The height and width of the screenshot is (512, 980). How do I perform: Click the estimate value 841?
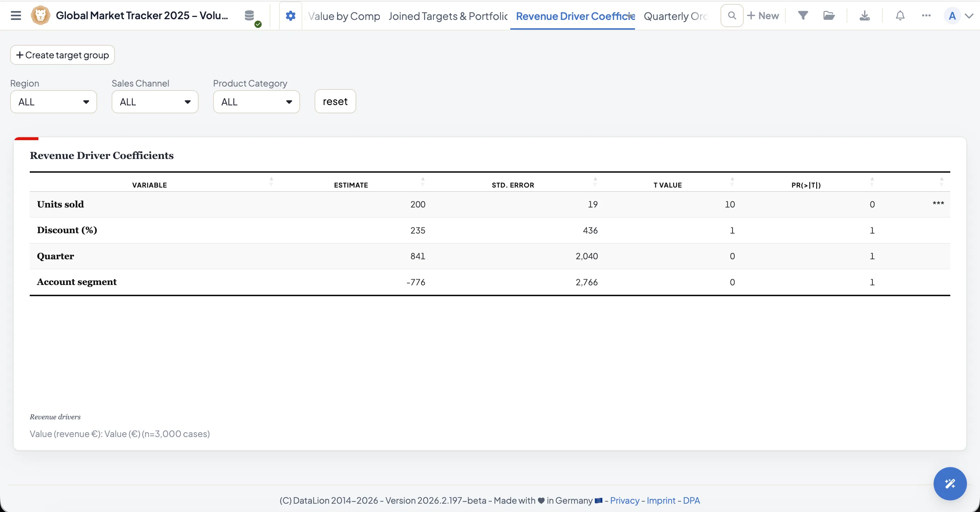[418, 256]
